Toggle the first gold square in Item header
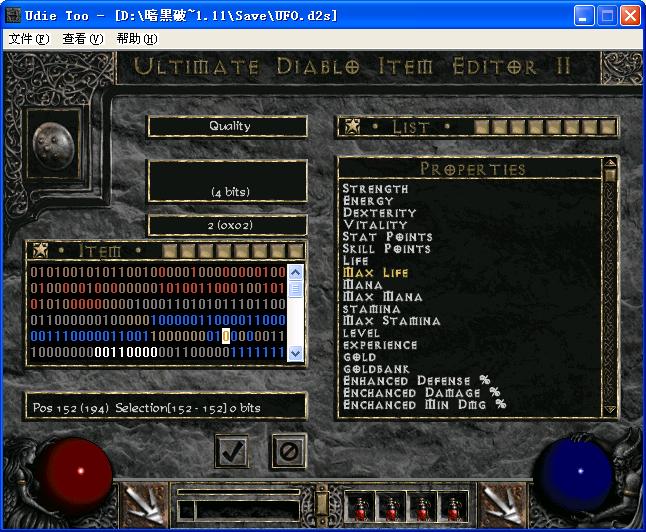This screenshot has width=646, height=532. 170,251
